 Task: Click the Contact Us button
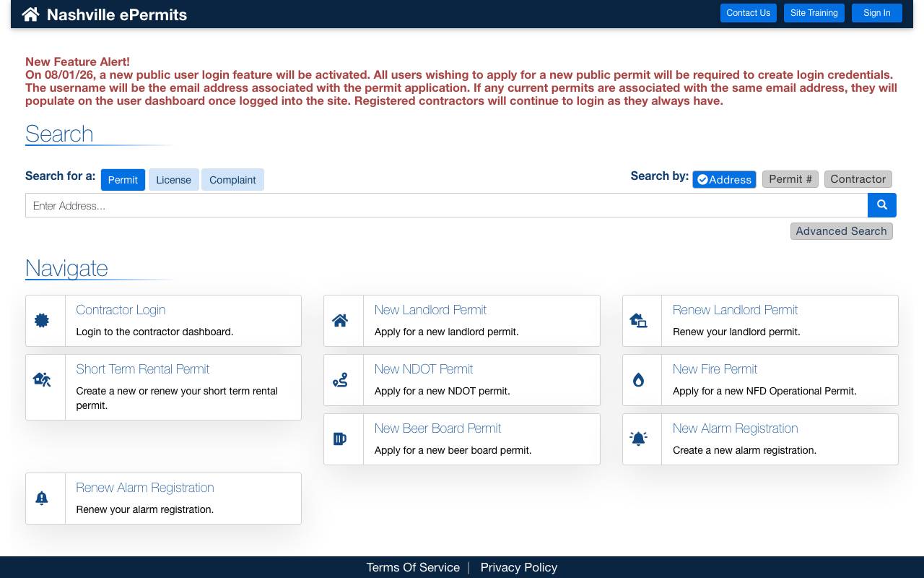(748, 13)
